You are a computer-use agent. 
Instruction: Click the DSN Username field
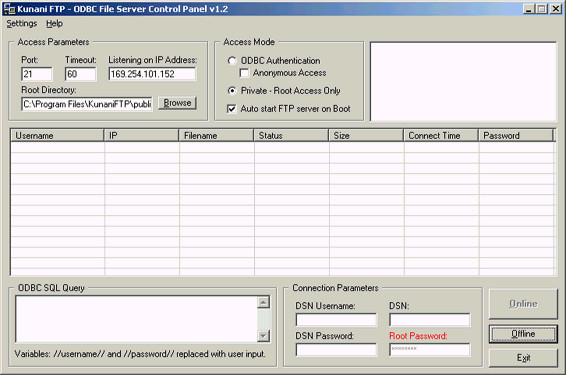[336, 320]
